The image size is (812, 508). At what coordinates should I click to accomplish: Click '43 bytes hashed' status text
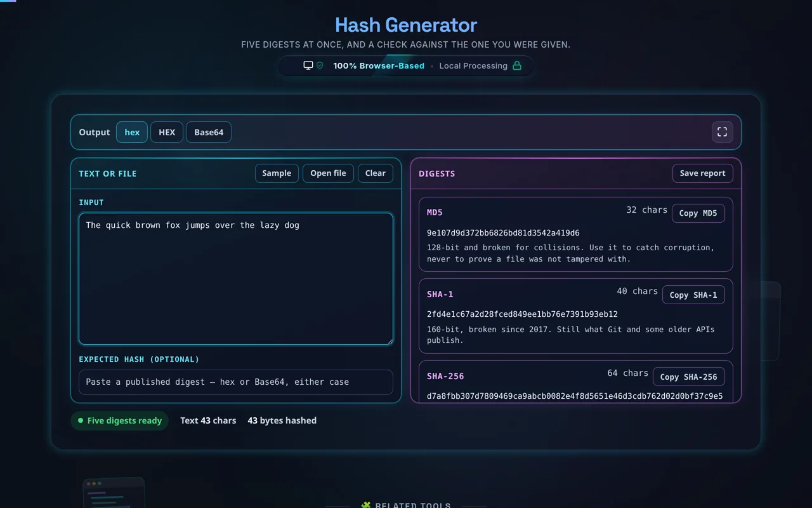[282, 420]
